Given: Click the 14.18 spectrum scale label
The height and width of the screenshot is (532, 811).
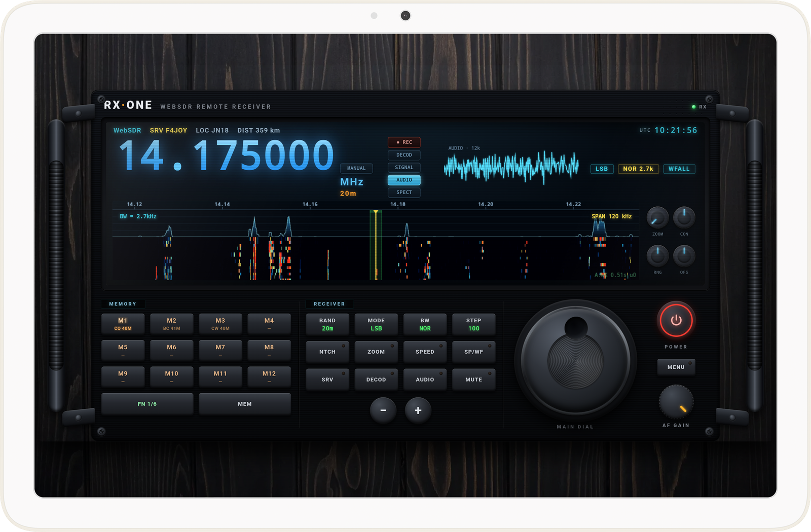Looking at the screenshot, I should tap(398, 204).
